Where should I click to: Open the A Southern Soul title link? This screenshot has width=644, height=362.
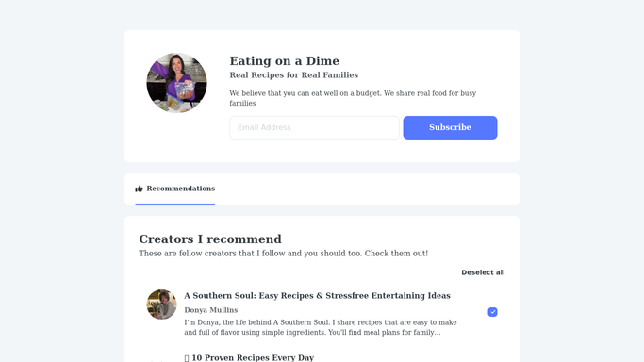tap(317, 295)
